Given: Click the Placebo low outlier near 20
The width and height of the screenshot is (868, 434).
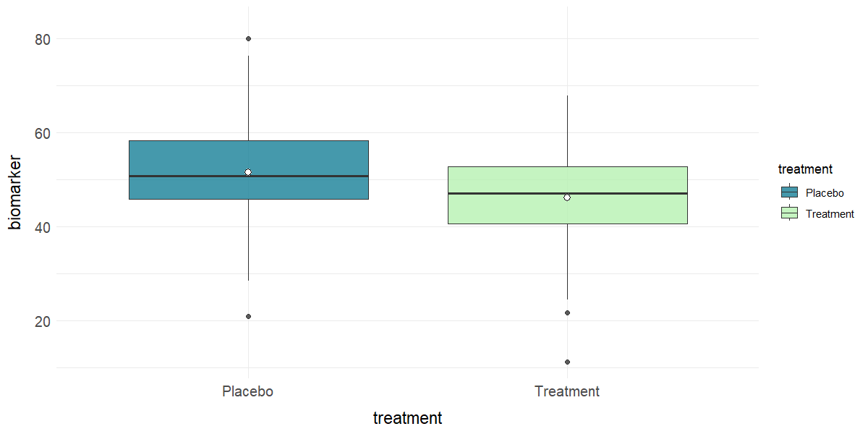Looking at the screenshot, I should [x=248, y=316].
